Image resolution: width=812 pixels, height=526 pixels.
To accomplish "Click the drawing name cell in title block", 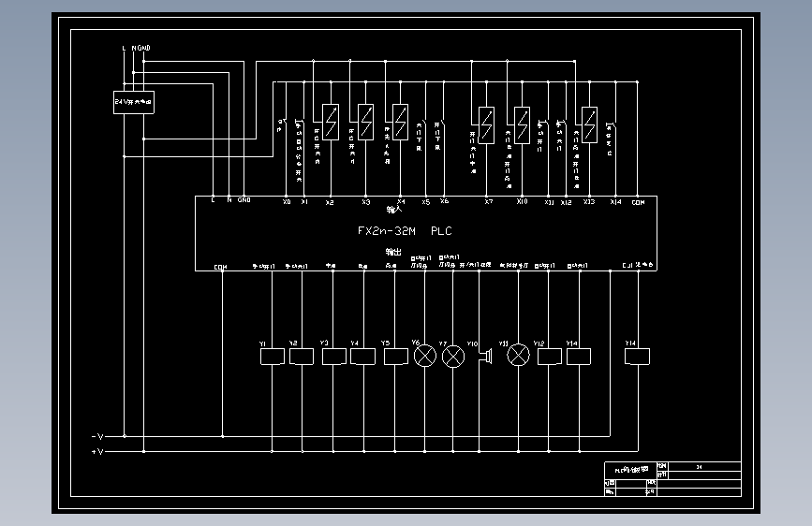I will pyautogui.click(x=630, y=470).
